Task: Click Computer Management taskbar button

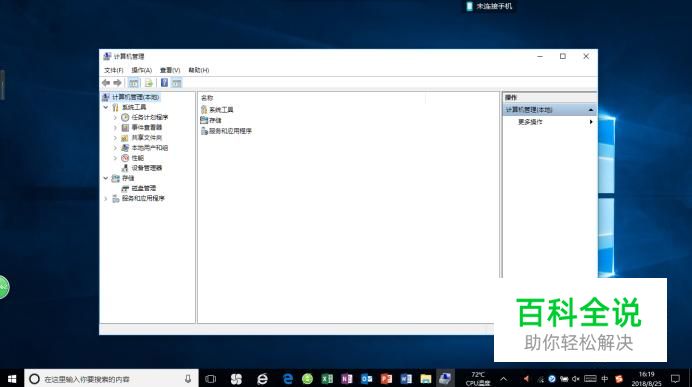Action: point(445,379)
